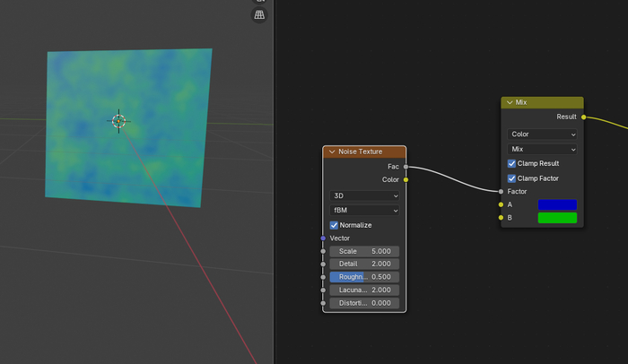
Task: Toggle the Clamp Factor checkbox
Action: [512, 178]
